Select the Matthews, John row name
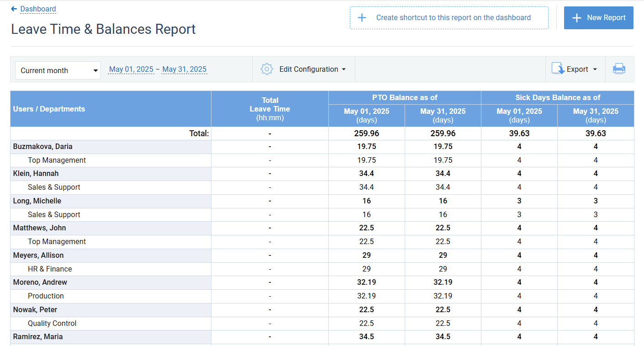 (39, 228)
